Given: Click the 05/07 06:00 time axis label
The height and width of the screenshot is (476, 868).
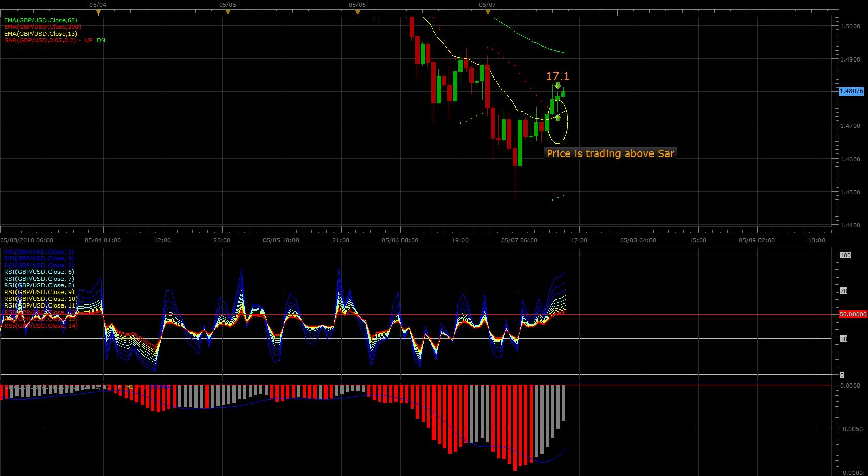Looking at the screenshot, I should pyautogui.click(x=519, y=240).
